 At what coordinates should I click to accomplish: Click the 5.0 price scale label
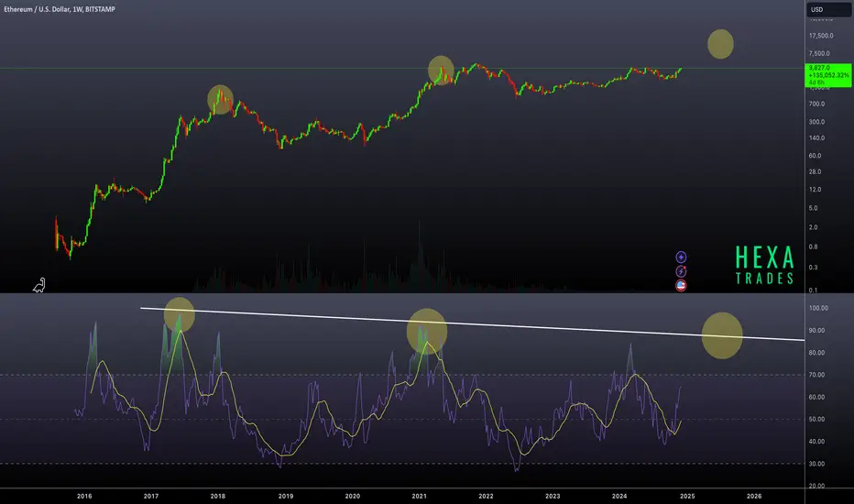(813, 208)
